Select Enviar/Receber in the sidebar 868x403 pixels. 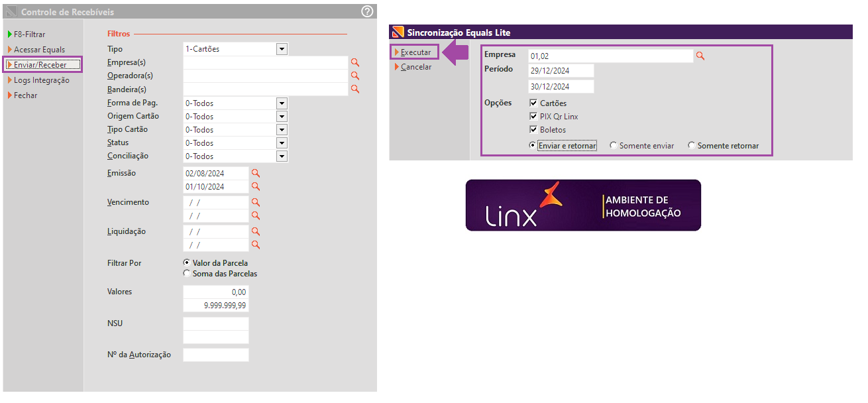(43, 65)
